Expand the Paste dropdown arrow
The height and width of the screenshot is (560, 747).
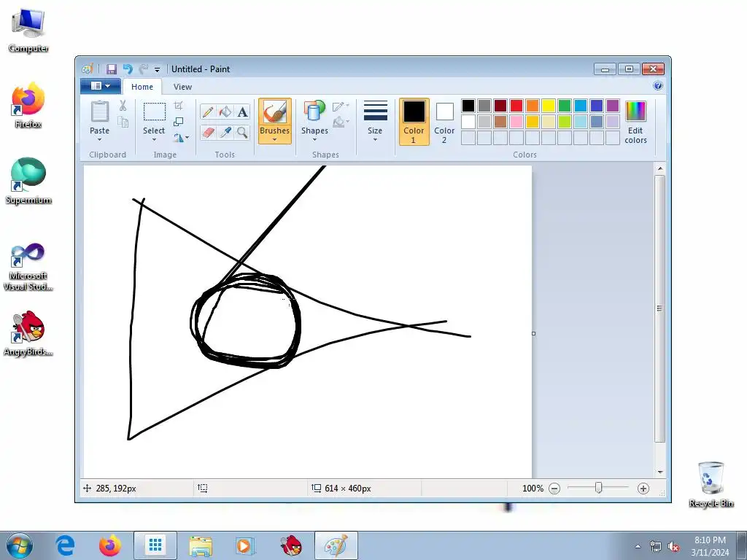coord(99,139)
